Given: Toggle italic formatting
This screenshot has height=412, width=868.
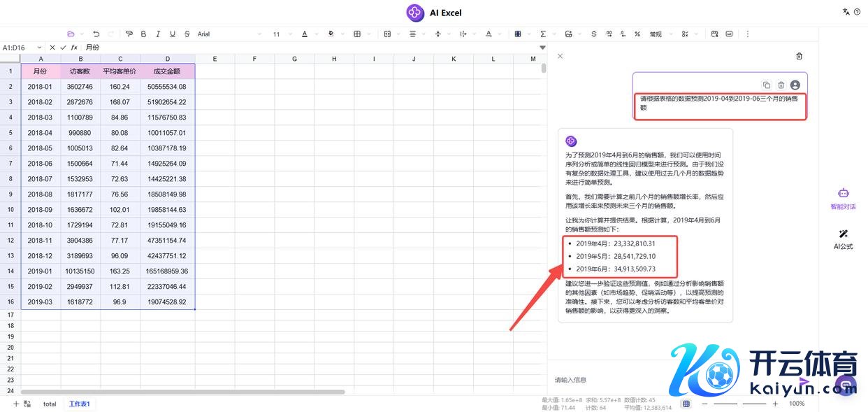Looking at the screenshot, I should pos(158,34).
